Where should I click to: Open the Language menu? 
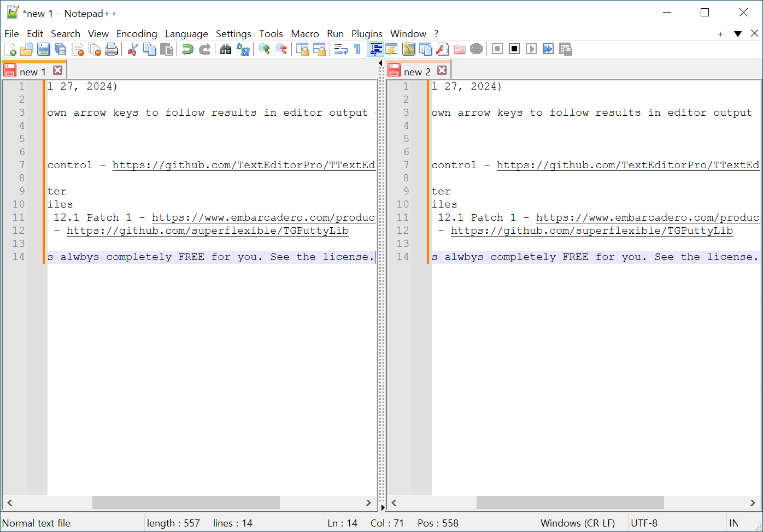pyautogui.click(x=186, y=34)
